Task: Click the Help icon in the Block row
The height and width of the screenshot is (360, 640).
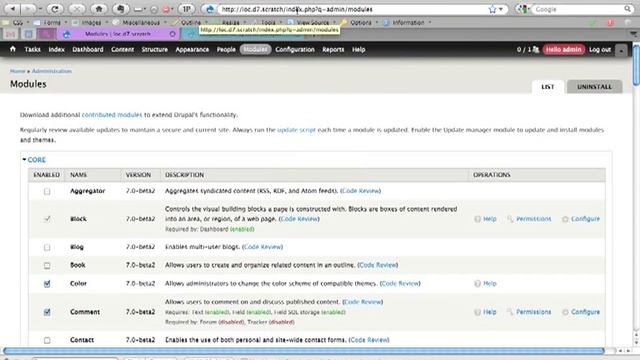Action: click(x=478, y=219)
